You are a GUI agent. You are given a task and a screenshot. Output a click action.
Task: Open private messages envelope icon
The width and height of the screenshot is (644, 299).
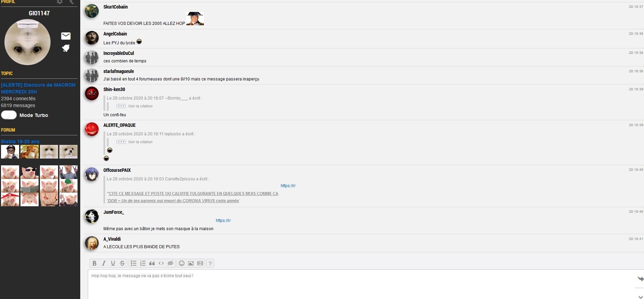[x=66, y=36]
